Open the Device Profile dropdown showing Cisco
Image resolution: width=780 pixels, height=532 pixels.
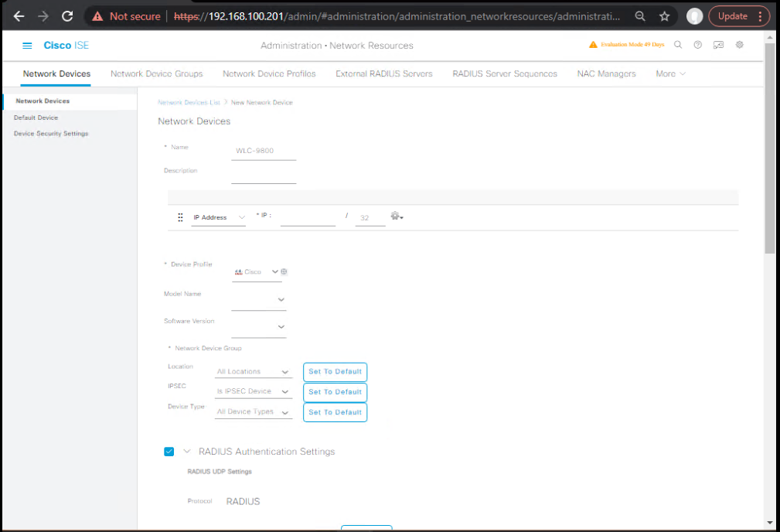256,271
